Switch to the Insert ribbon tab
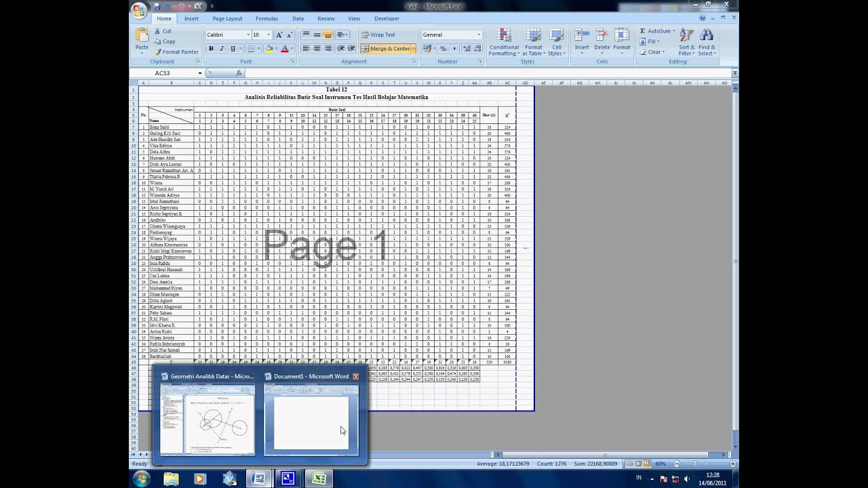 pos(191,18)
